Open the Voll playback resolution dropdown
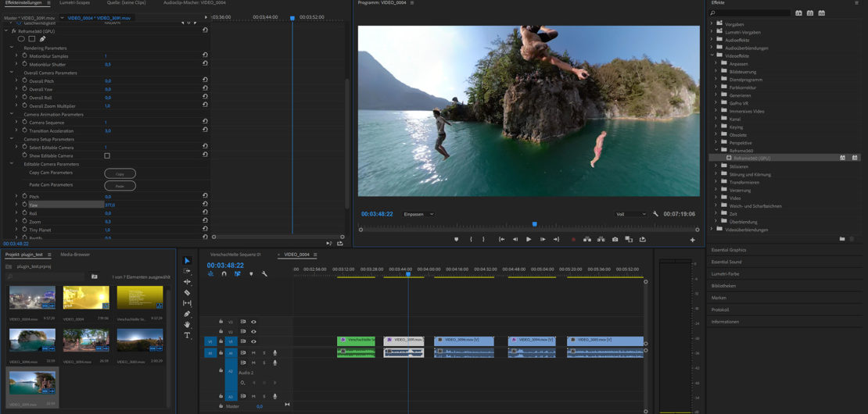 (630, 214)
